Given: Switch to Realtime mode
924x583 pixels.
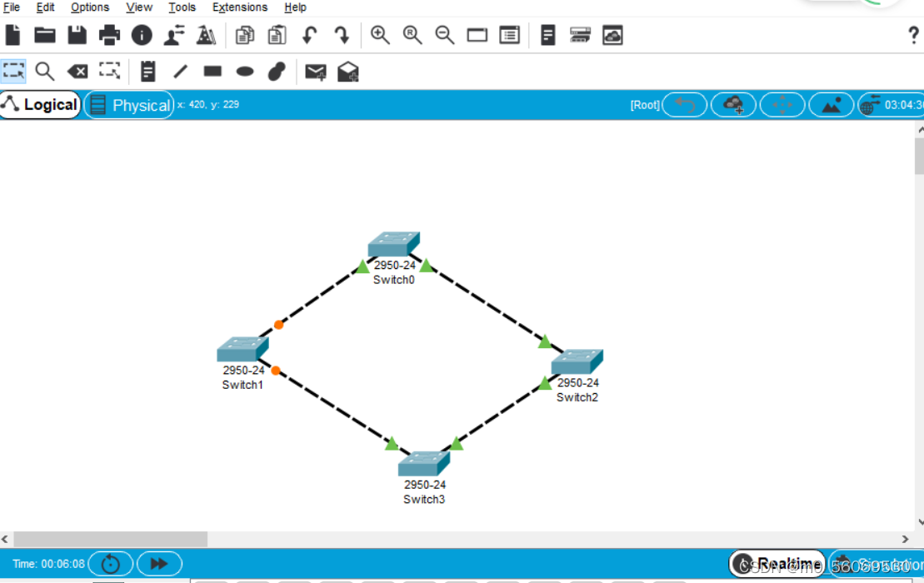Looking at the screenshot, I should tap(777, 564).
